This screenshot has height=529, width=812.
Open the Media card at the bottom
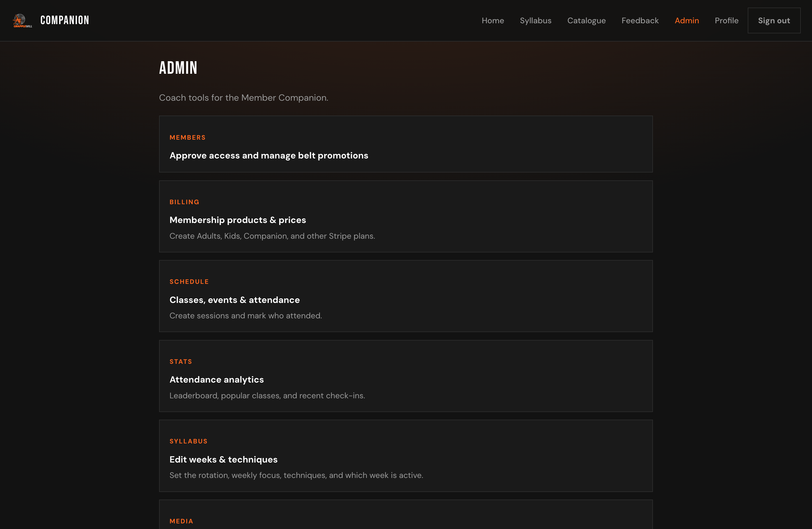coord(406,515)
